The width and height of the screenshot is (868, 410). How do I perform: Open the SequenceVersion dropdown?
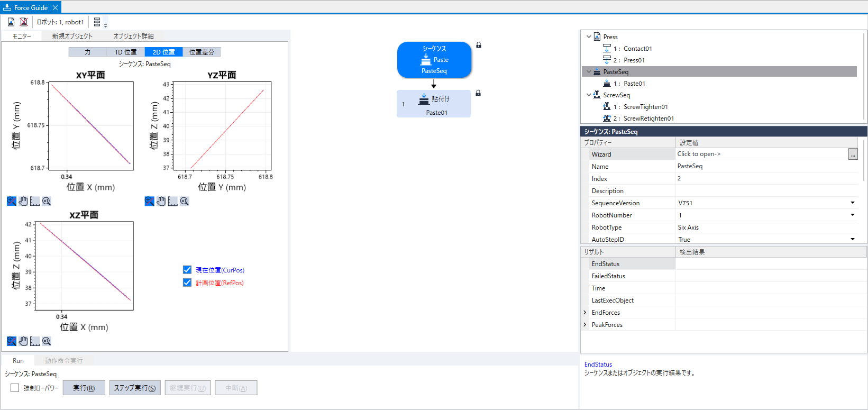click(852, 203)
